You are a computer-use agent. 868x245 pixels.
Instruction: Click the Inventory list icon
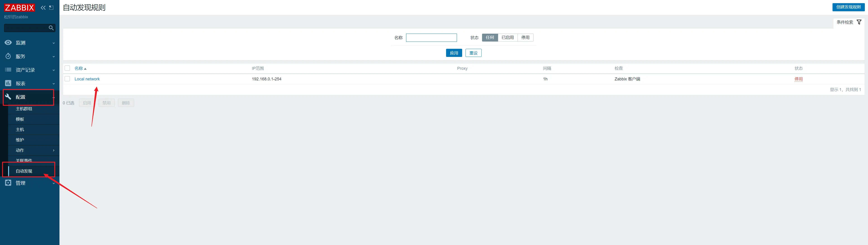pyautogui.click(x=8, y=70)
